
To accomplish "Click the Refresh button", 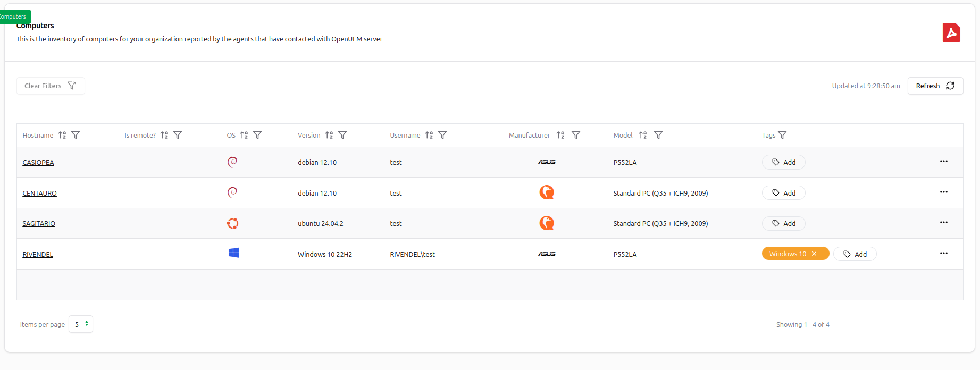I will coord(935,86).
